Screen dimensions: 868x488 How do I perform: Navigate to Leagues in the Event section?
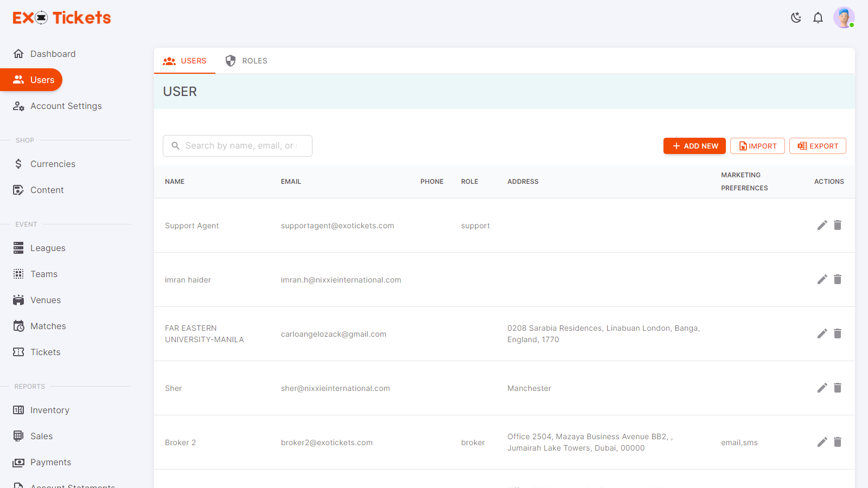pyautogui.click(x=48, y=248)
